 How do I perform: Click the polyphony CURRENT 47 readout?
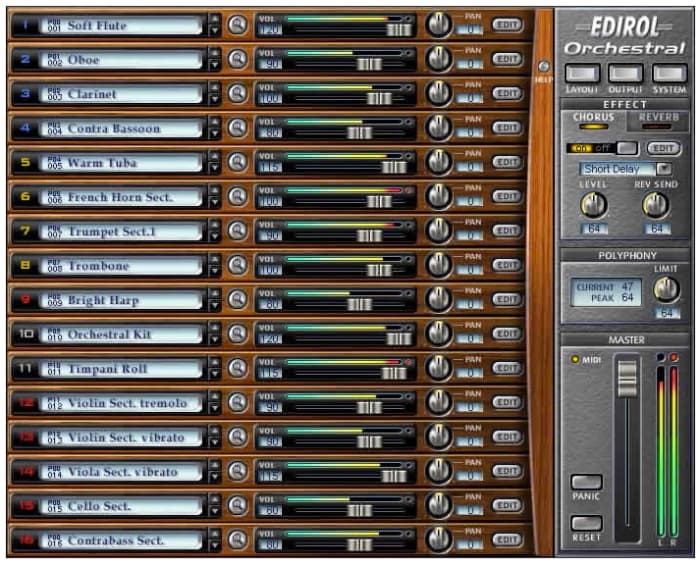(605, 287)
